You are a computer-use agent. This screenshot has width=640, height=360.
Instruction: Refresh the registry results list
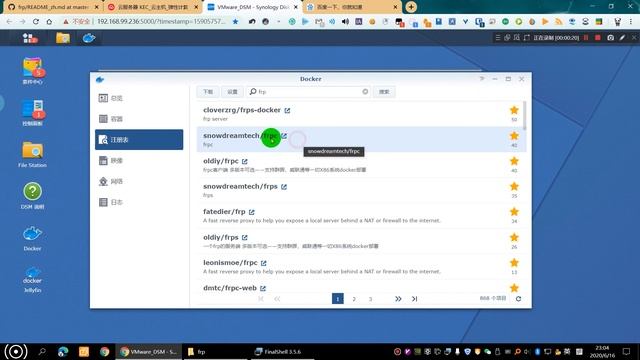518,299
